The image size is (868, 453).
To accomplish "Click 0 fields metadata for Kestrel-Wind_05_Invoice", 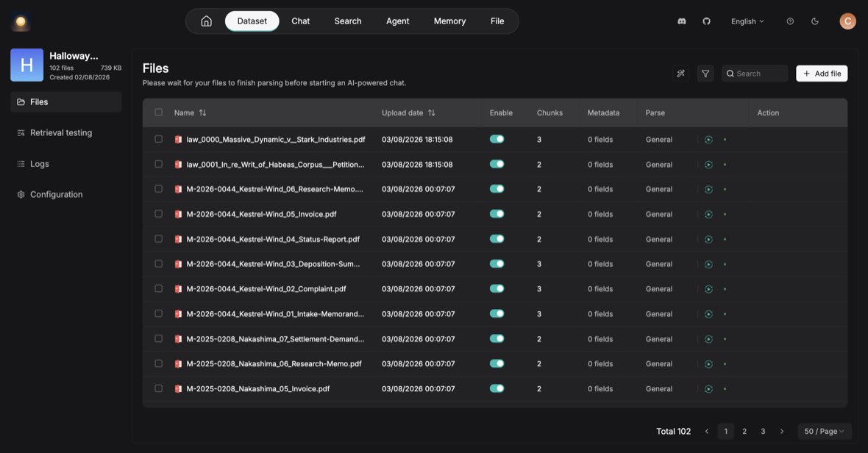I will pos(600,215).
